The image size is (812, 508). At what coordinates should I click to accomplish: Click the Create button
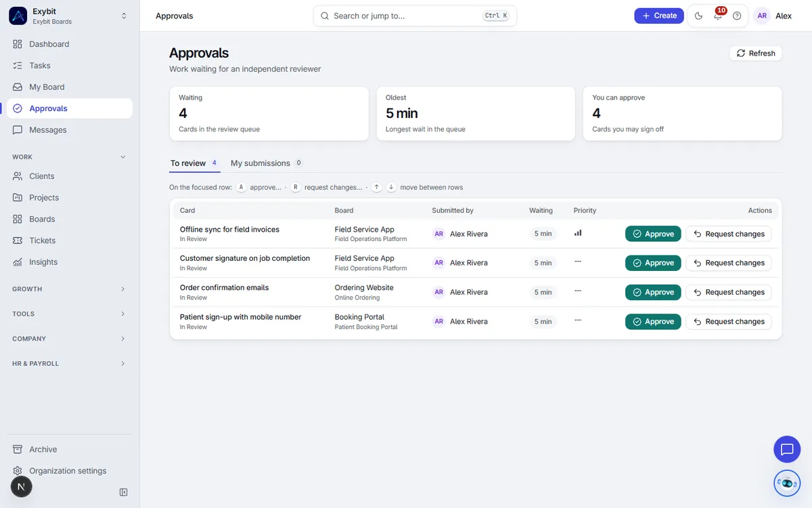[659, 16]
